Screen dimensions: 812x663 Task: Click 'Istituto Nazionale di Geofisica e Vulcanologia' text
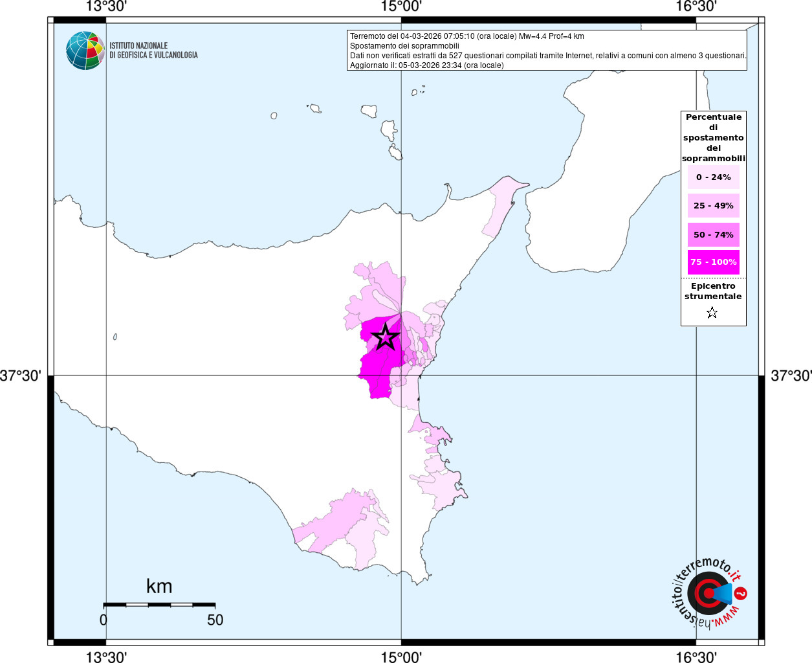pos(153,51)
